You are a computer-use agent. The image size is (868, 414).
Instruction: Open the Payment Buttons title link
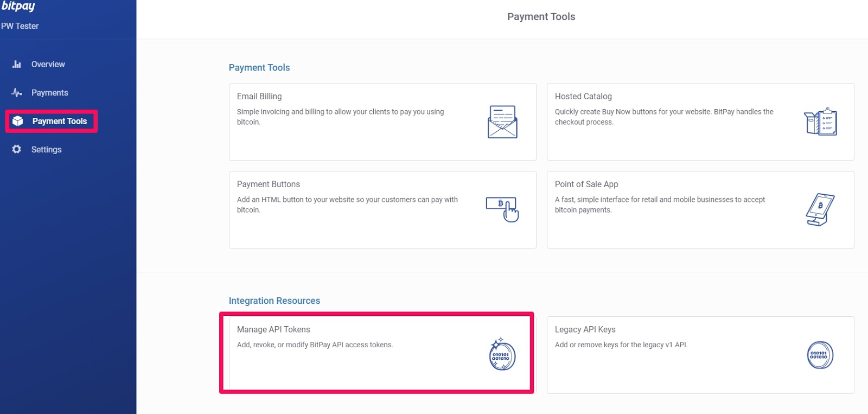click(269, 184)
